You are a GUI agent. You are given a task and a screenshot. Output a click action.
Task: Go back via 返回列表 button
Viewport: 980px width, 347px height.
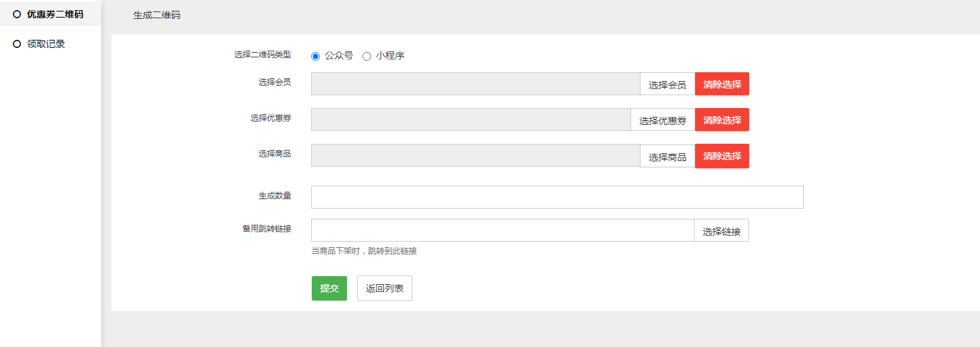[x=384, y=288]
